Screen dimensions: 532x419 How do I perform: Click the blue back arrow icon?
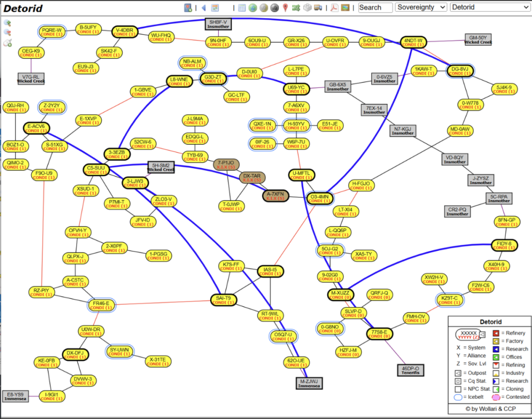click(x=203, y=7)
